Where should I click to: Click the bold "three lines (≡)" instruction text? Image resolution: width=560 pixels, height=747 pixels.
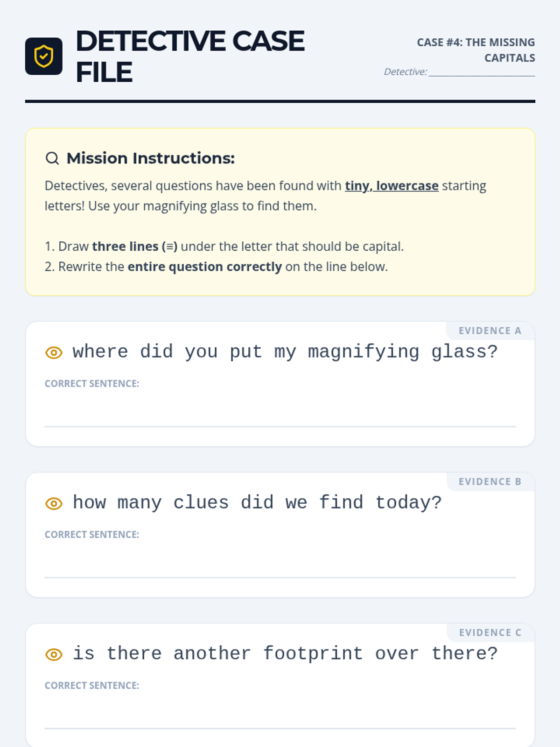[x=134, y=247]
